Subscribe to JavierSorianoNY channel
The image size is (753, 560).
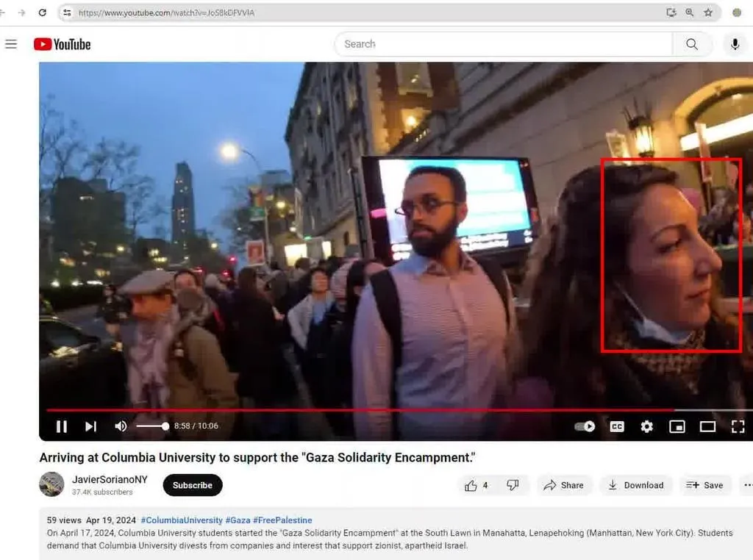(x=193, y=485)
